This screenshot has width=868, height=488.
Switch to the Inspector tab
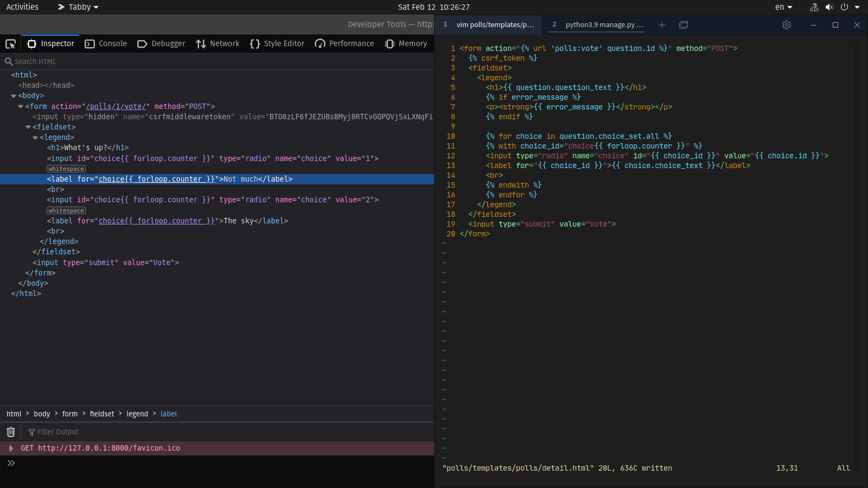[x=50, y=43]
